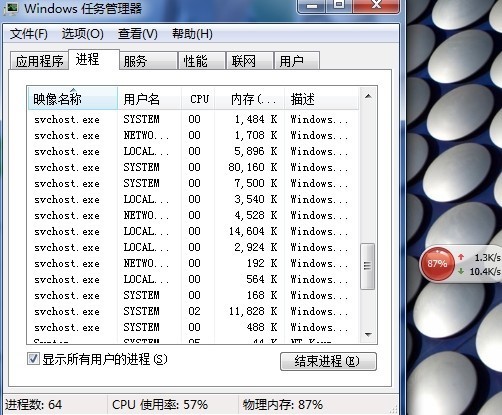The image size is (502, 415).
Task: Sort by 用户名 column header
Action: click(x=149, y=99)
